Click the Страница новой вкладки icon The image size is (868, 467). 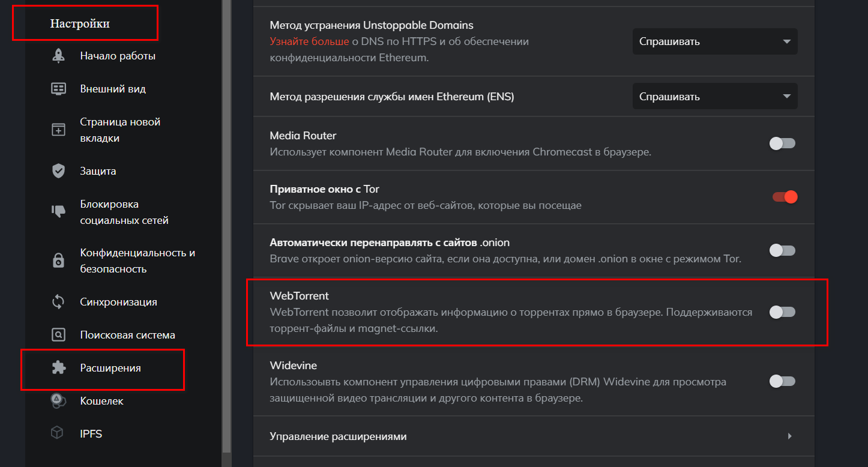point(58,130)
